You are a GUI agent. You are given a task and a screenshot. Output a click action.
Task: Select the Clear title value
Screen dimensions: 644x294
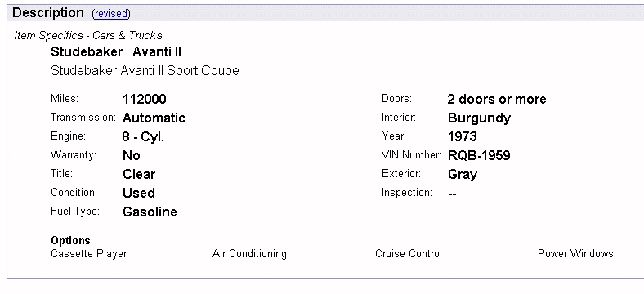click(x=139, y=174)
